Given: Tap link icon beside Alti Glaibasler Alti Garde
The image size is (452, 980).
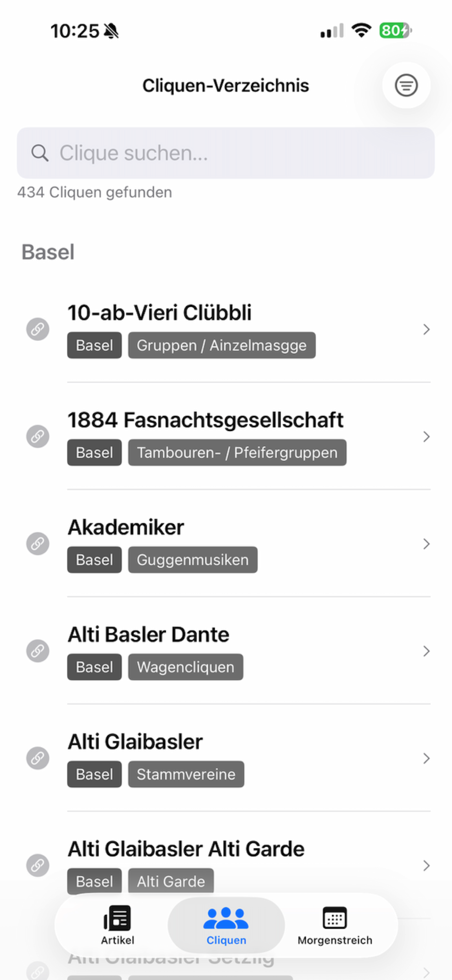Looking at the screenshot, I should [x=38, y=865].
